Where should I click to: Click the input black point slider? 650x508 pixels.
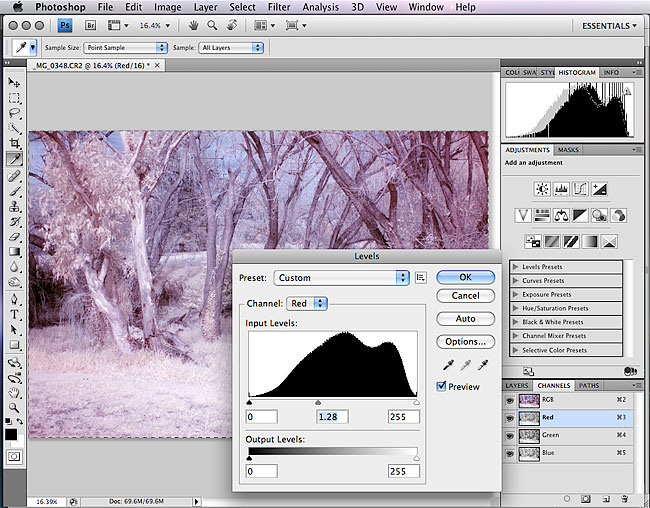tap(249, 403)
